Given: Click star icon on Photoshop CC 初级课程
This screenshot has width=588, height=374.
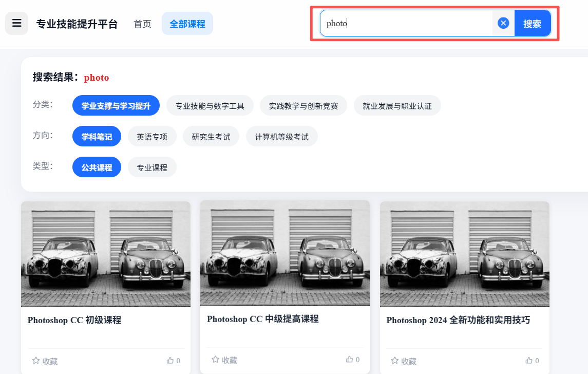Looking at the screenshot, I should coord(36,361).
